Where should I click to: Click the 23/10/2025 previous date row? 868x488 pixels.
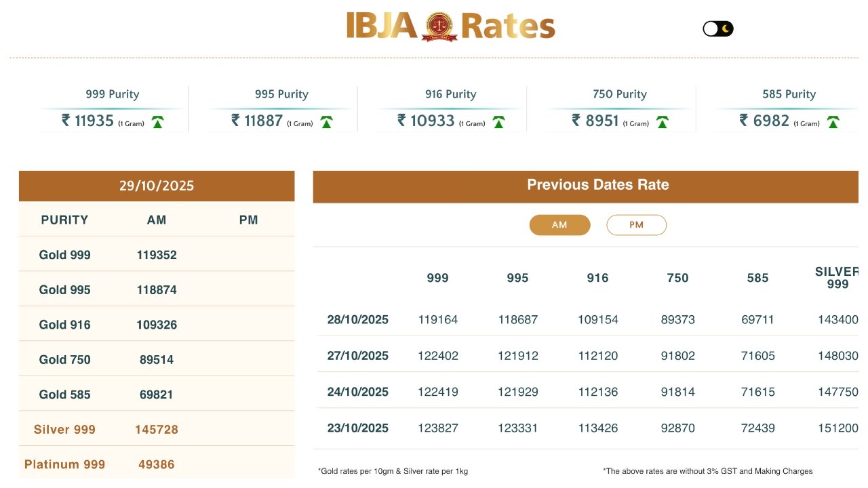pos(358,428)
